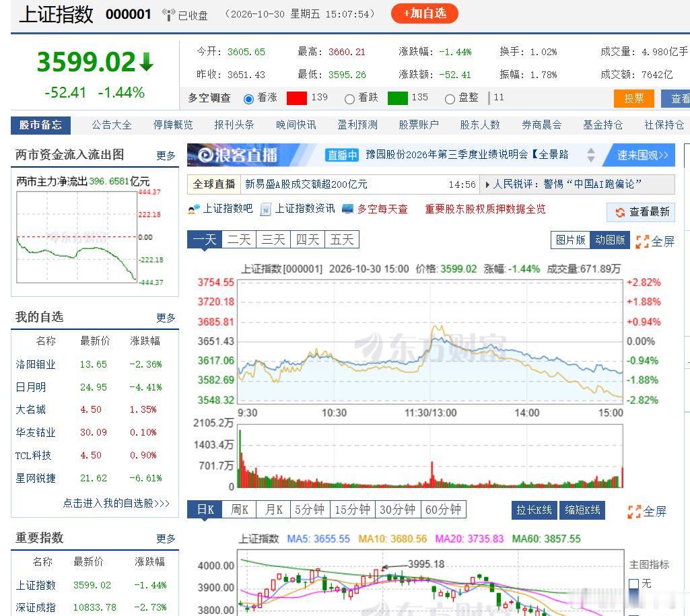Select the 日K candlestick tab
The image size is (690, 616).
coord(205,510)
